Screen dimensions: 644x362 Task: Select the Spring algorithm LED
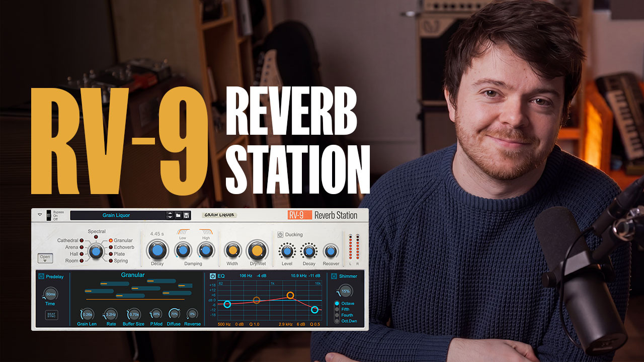pos(110,260)
